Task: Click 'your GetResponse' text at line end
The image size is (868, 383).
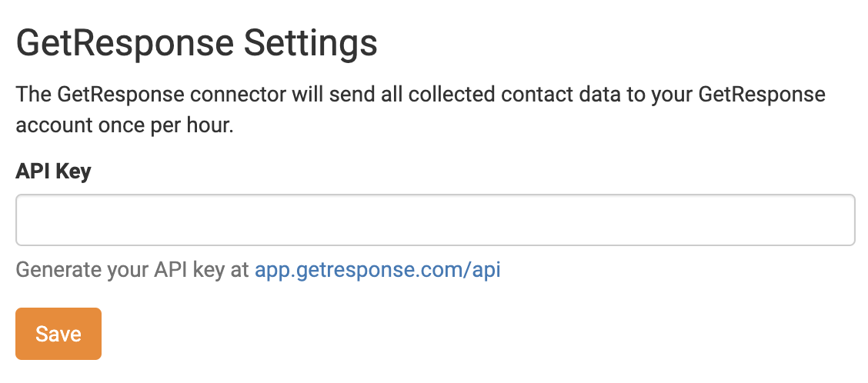Action: pos(761,95)
